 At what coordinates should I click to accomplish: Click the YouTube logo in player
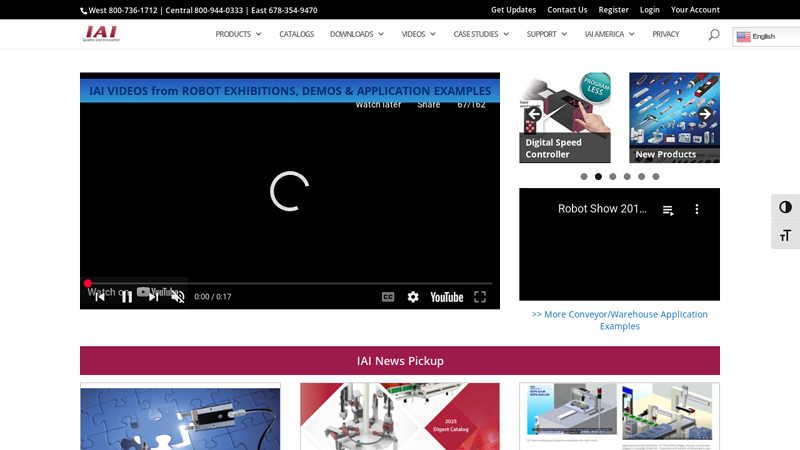[446, 297]
